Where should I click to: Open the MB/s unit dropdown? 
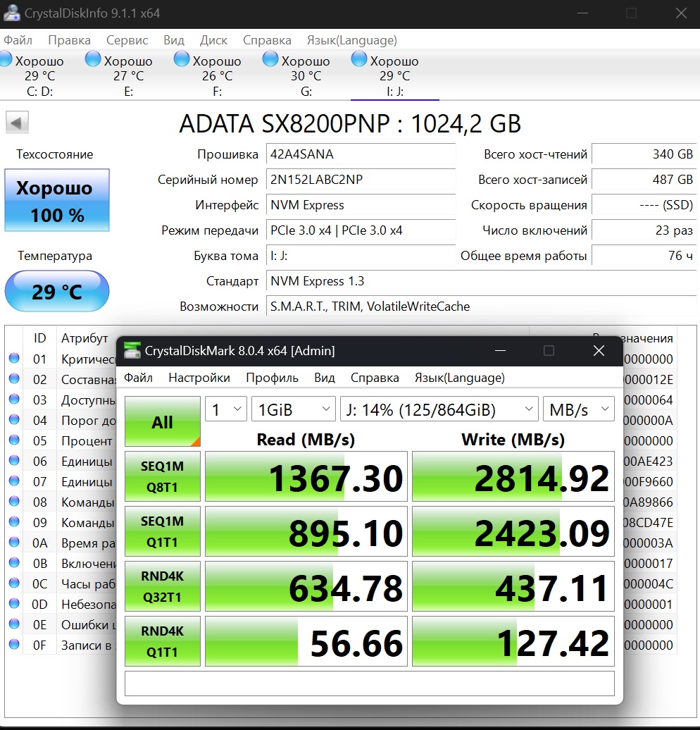579,409
